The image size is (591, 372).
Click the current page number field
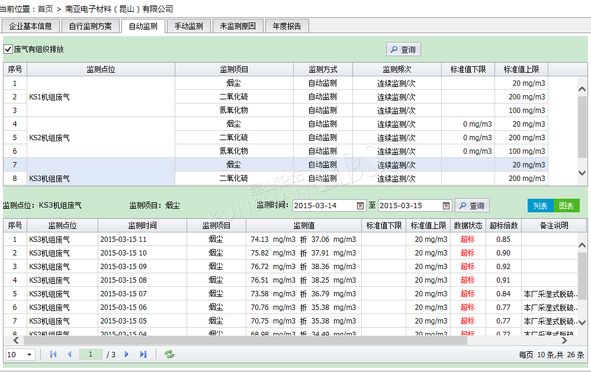pyautogui.click(x=90, y=354)
